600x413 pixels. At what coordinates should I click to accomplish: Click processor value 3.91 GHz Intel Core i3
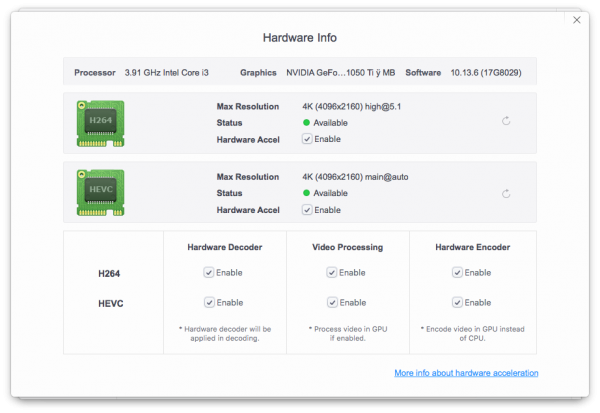point(166,73)
